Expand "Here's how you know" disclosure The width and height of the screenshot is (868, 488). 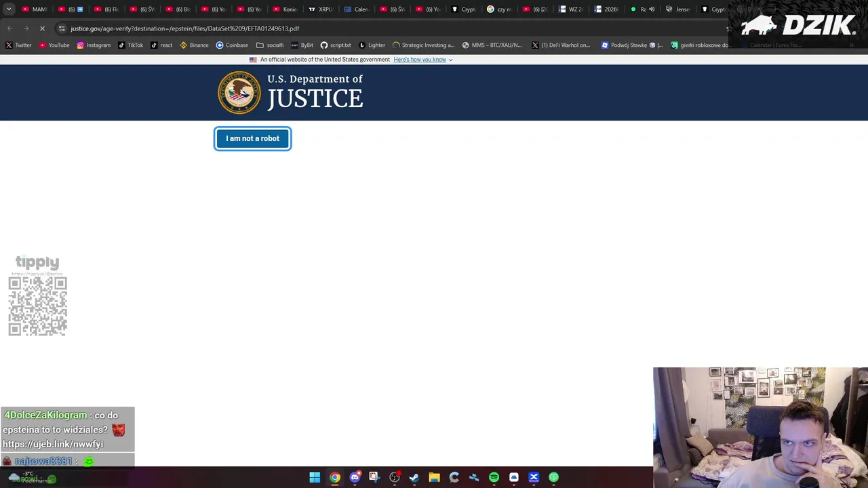pos(422,60)
